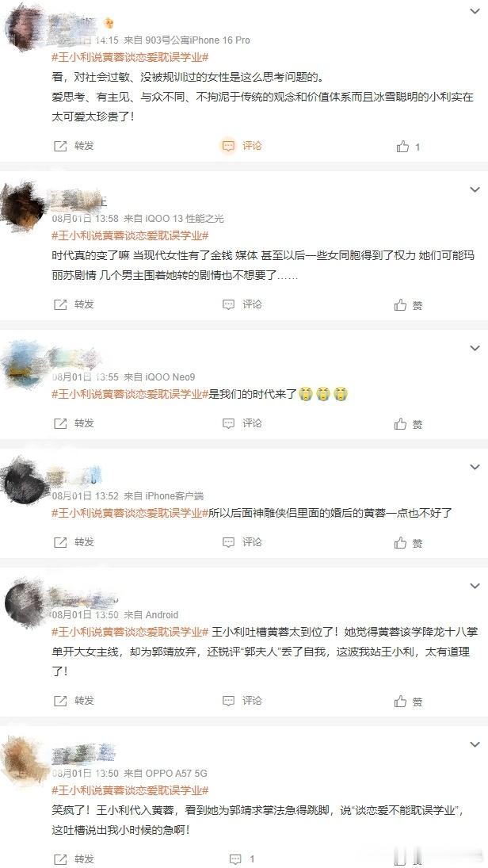Open hashtag link in 13:50 Android post

[x=130, y=632]
